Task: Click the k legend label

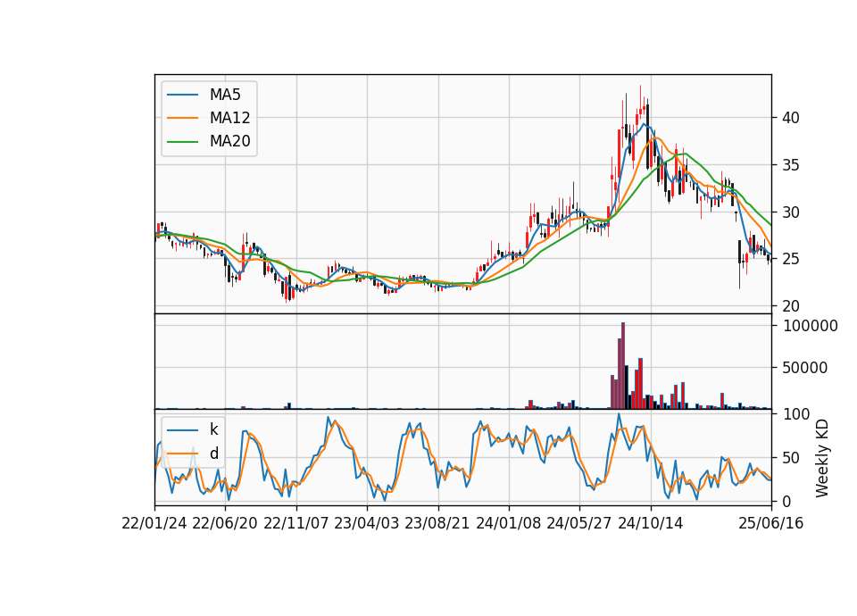Action: click(x=213, y=429)
